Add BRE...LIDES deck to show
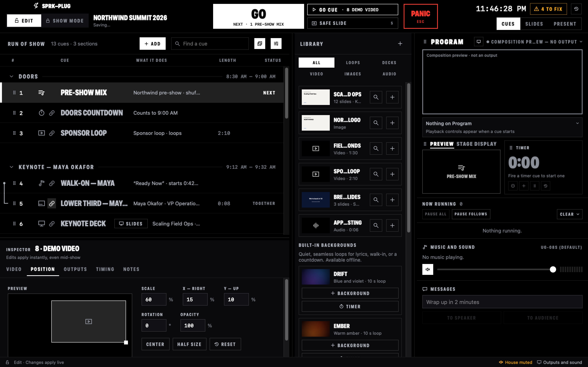This screenshot has height=367, width=588. [392, 200]
